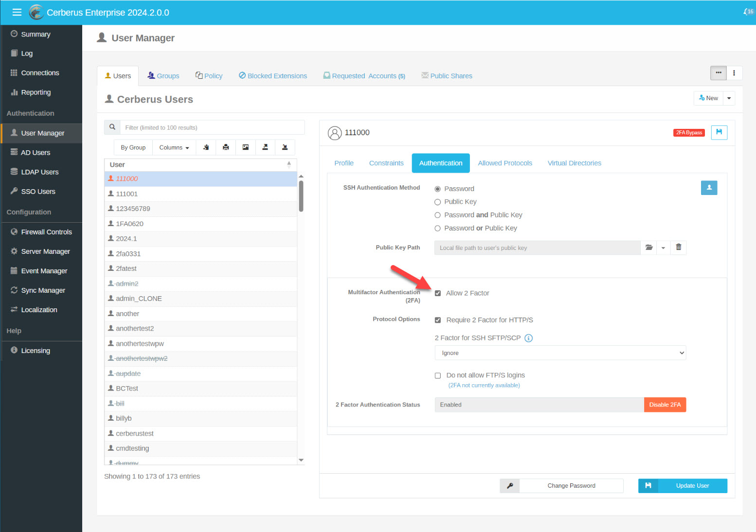The image size is (756, 532).
Task: Click the notifications icon in header
Action: point(748,12)
